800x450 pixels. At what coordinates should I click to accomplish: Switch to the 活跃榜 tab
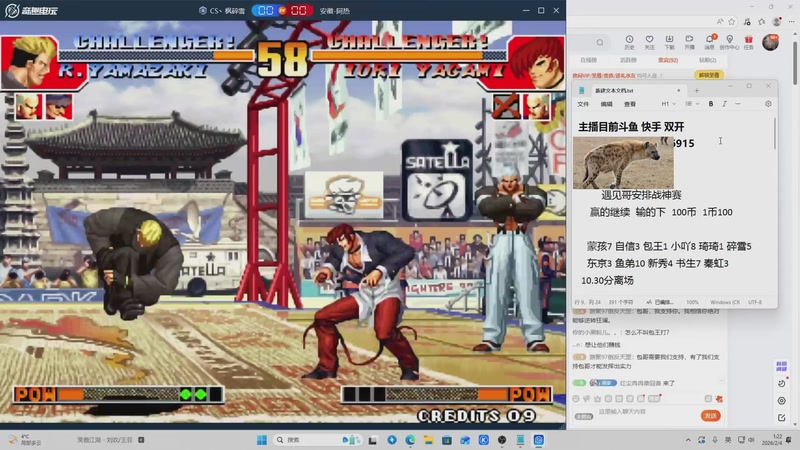click(628, 60)
